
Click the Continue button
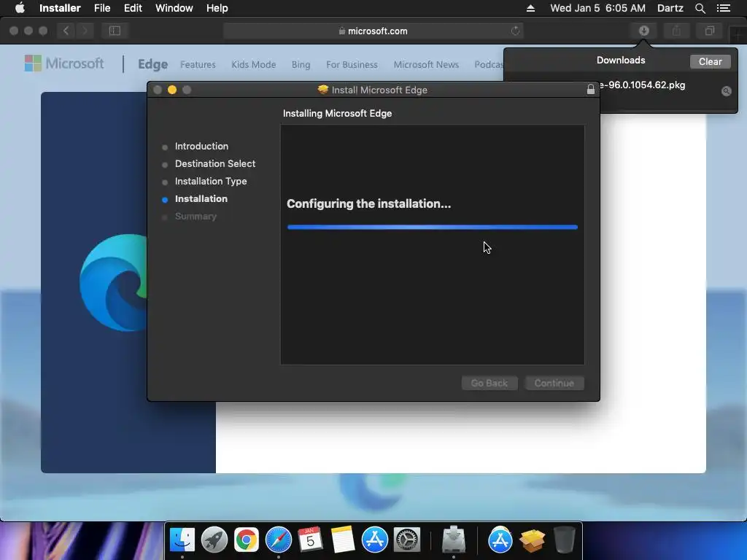(x=554, y=383)
